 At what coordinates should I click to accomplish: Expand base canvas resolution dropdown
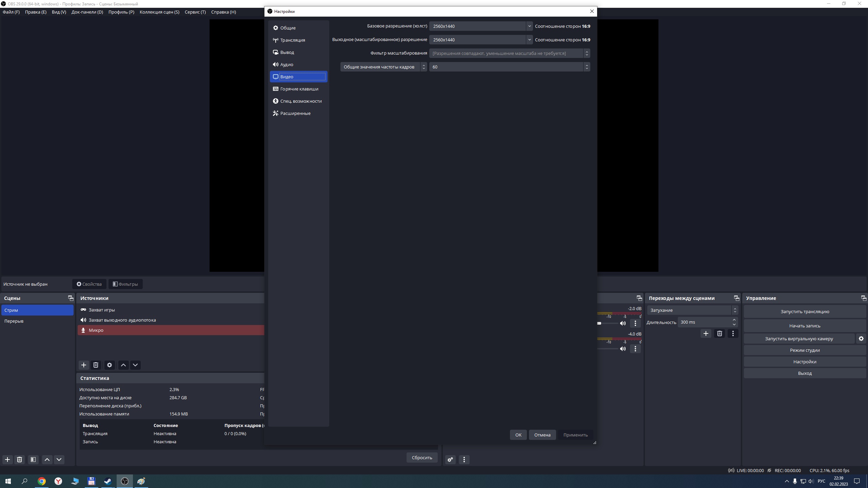[x=529, y=26]
